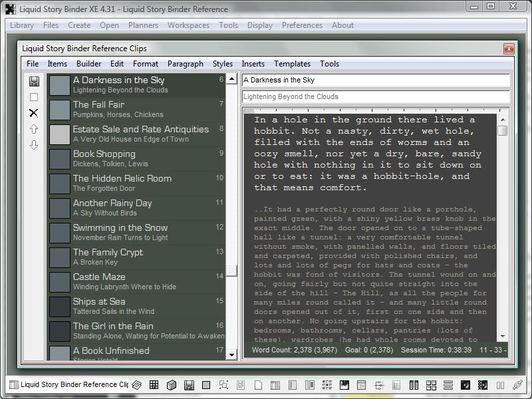The width and height of the screenshot is (532, 399).
Task: Click the color swatch beside Estate Sale and Rate Antiquities
Action: 60,134
